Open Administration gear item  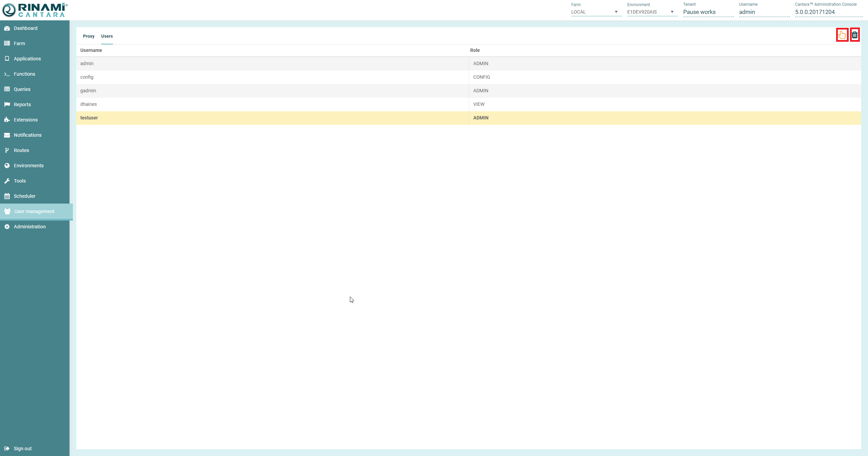(29, 227)
